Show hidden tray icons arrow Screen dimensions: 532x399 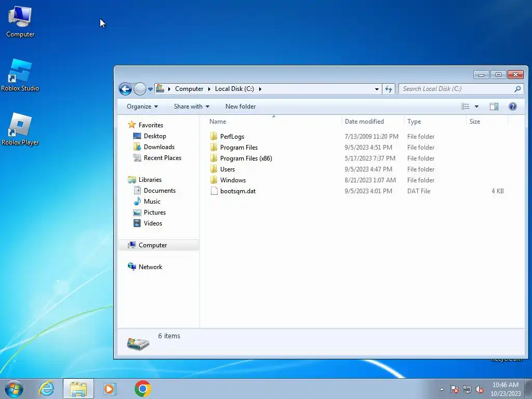442,389
